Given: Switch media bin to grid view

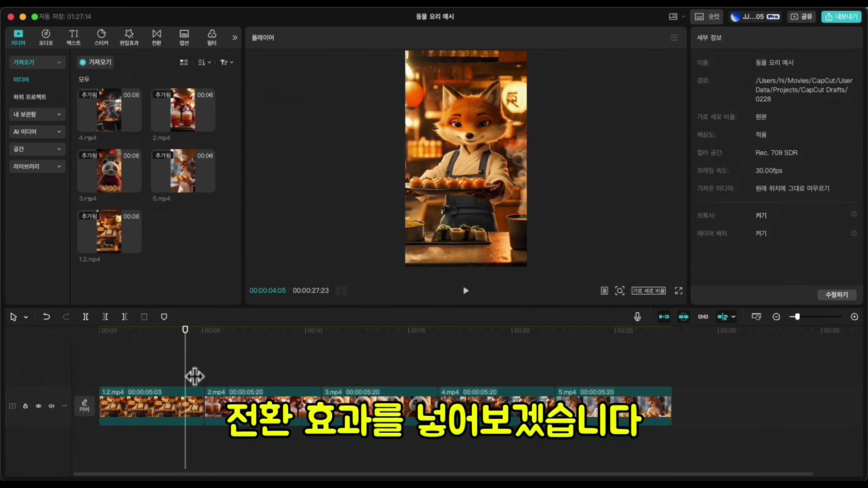Looking at the screenshot, I should click(x=184, y=62).
